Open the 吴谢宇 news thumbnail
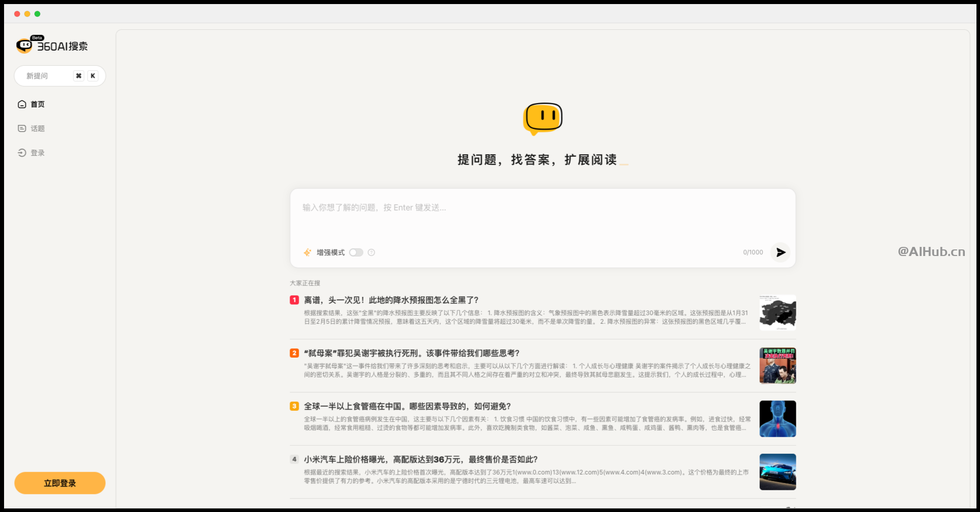Viewport: 980px width, 512px height. tap(778, 366)
